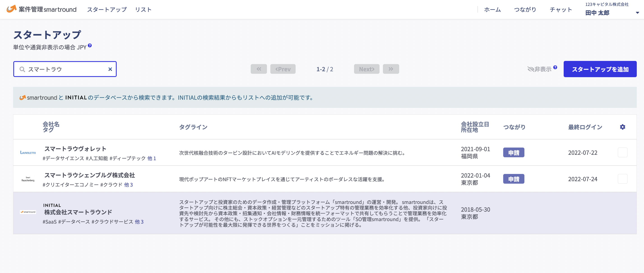Image resolution: width=644 pixels, height=273 pixels.
Task: Click inside the startup search field
Action: click(63, 69)
